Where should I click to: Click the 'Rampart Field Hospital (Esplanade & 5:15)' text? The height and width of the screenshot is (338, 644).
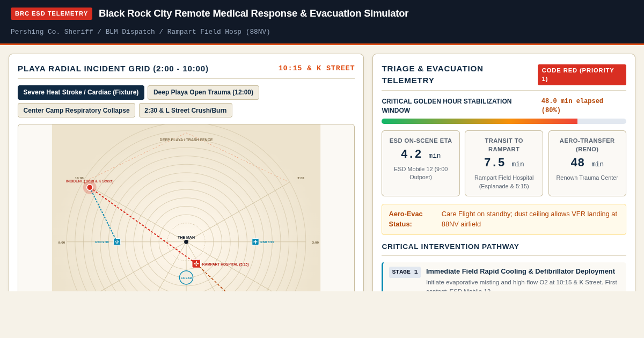(x=504, y=182)
